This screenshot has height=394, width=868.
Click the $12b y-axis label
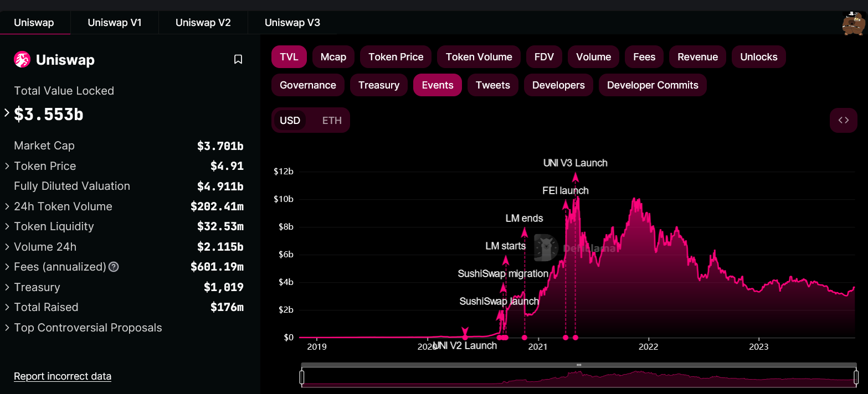point(284,172)
